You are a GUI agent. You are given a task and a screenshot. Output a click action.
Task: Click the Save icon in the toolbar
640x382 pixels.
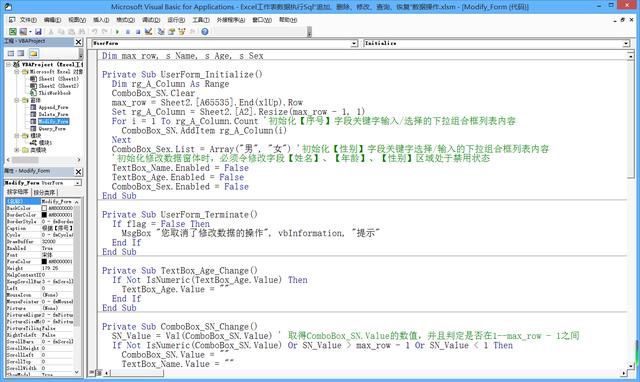click(38, 31)
